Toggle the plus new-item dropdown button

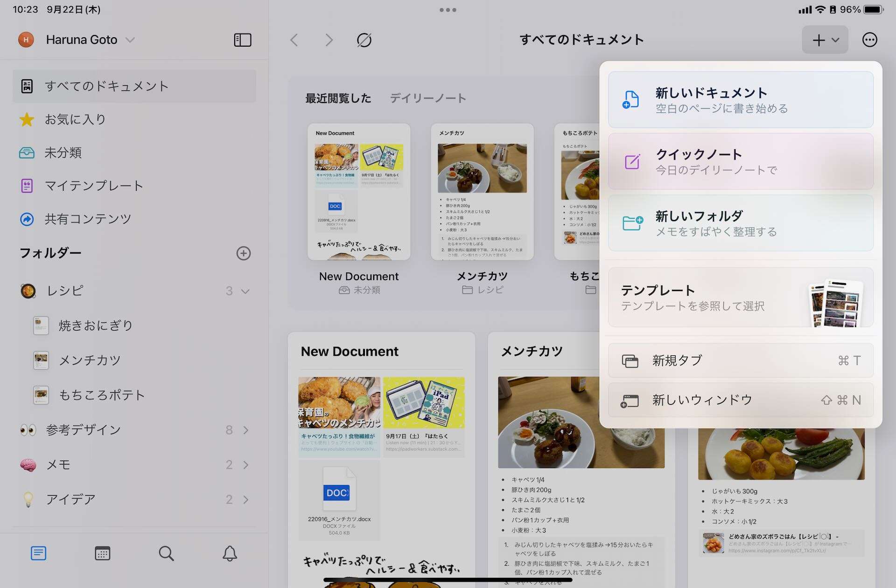pyautogui.click(x=825, y=40)
